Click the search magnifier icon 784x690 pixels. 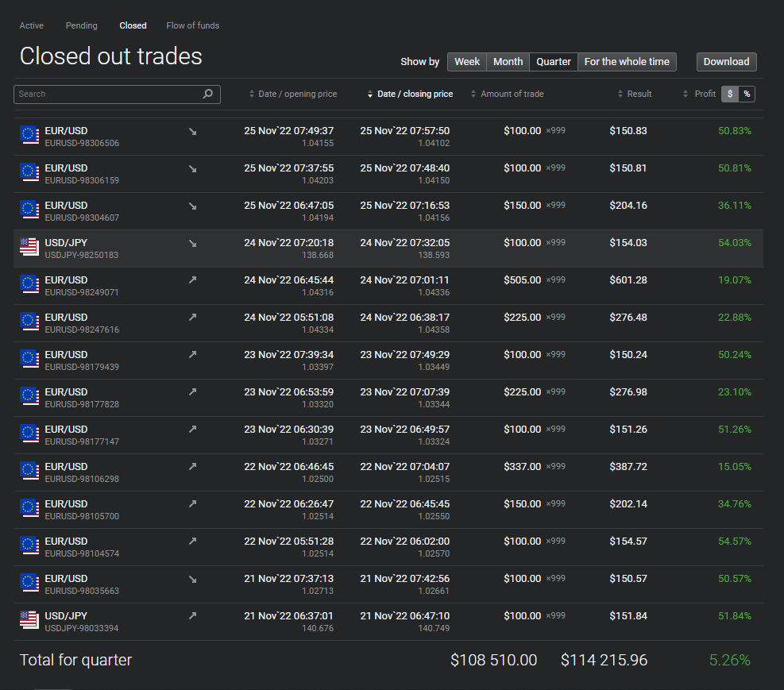[x=208, y=94]
